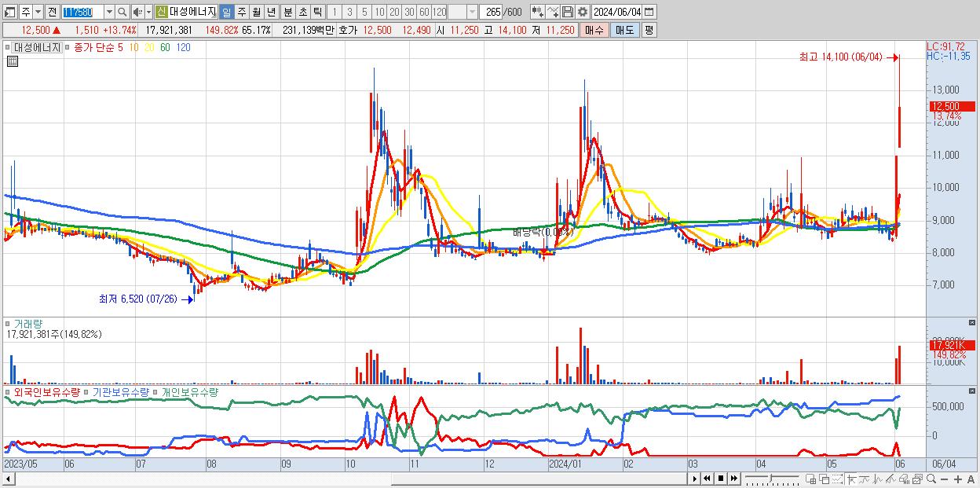
Task: Open the dropdown after the 120 interval button
Action: coord(472,13)
